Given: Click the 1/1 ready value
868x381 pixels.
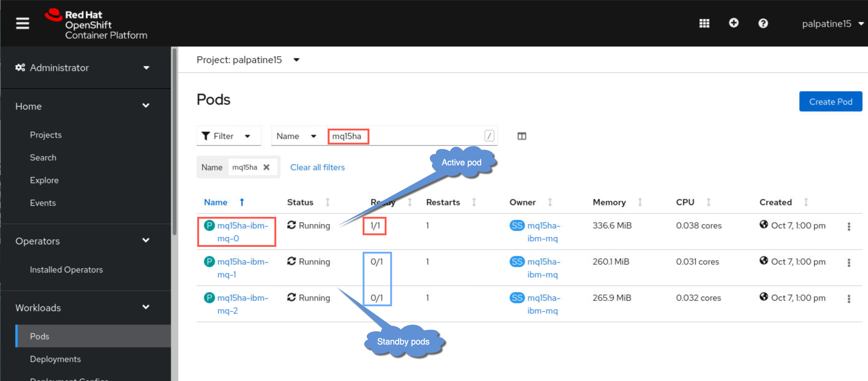Looking at the screenshot, I should click(x=375, y=225).
